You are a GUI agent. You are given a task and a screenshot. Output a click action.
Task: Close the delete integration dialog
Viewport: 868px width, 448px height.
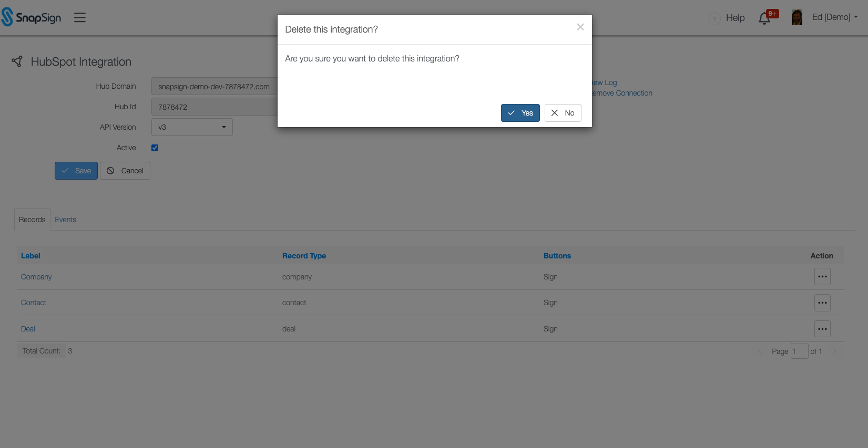[580, 27]
